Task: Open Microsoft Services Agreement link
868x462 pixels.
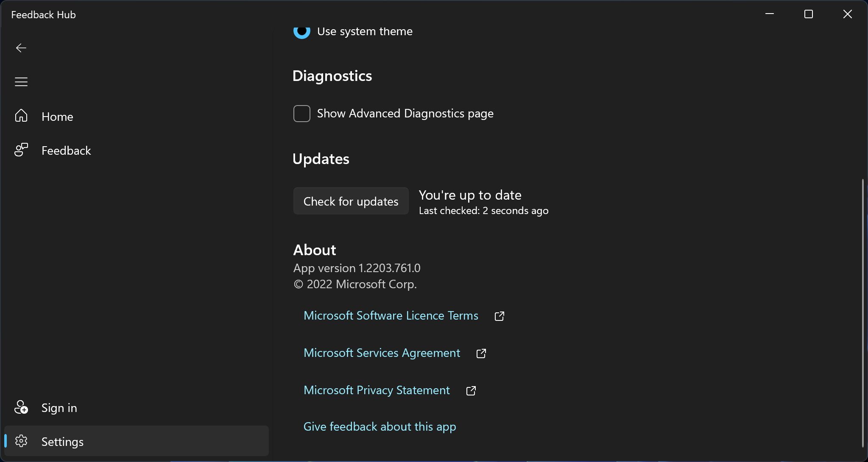Action: point(382,353)
